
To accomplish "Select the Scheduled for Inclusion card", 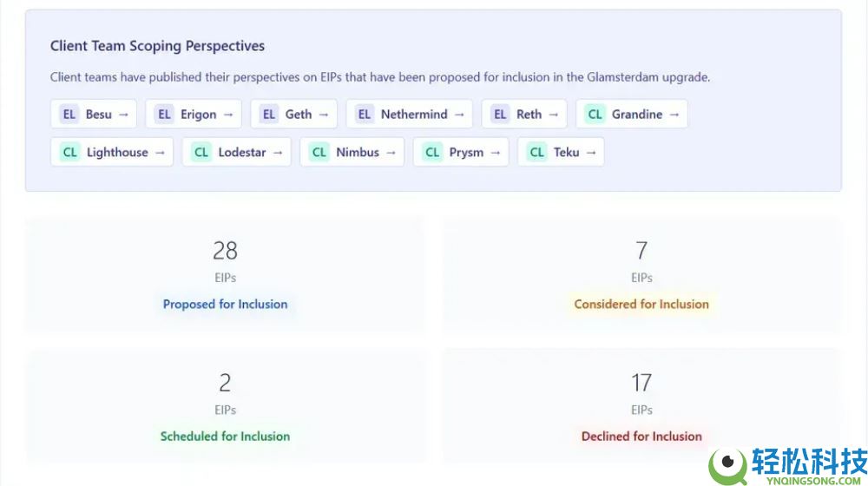I will (225, 406).
